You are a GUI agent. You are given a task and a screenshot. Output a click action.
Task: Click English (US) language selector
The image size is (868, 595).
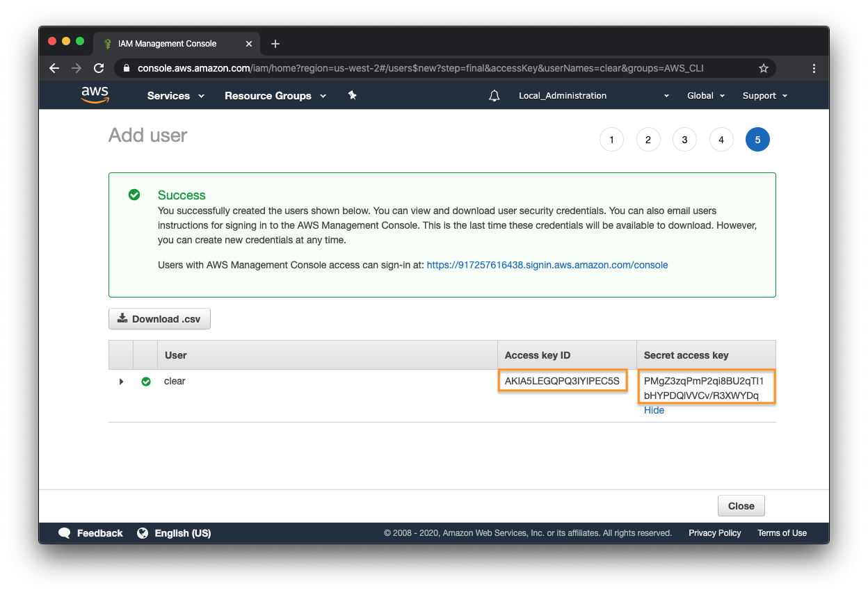coord(174,533)
